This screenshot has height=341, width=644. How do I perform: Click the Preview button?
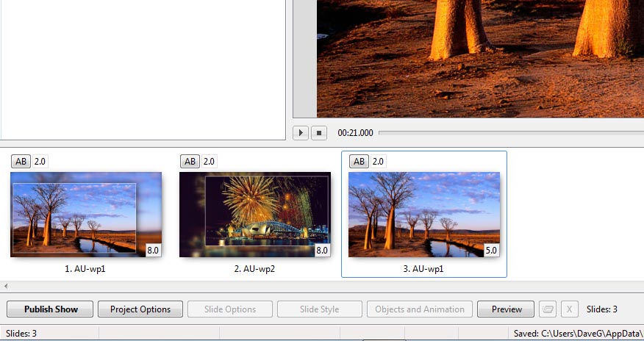tap(506, 309)
